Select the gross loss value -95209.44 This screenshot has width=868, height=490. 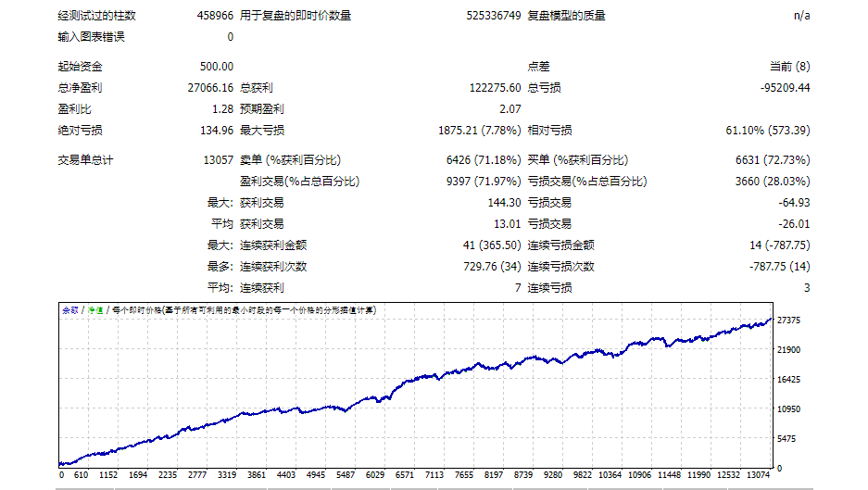pyautogui.click(x=785, y=87)
